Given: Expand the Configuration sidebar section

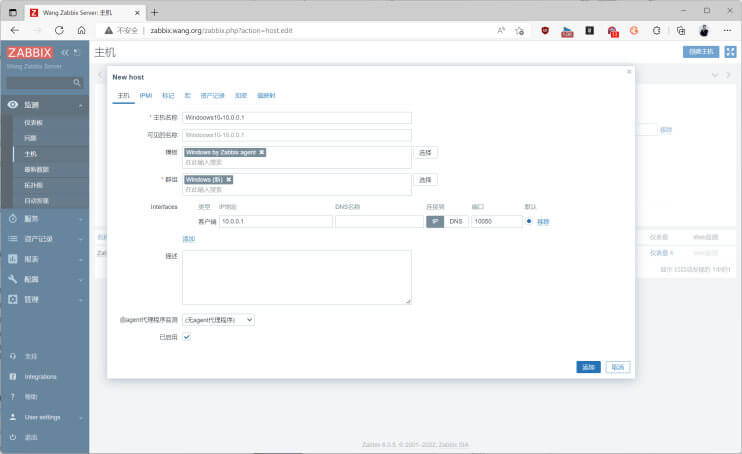Looking at the screenshot, I should 81,280.
